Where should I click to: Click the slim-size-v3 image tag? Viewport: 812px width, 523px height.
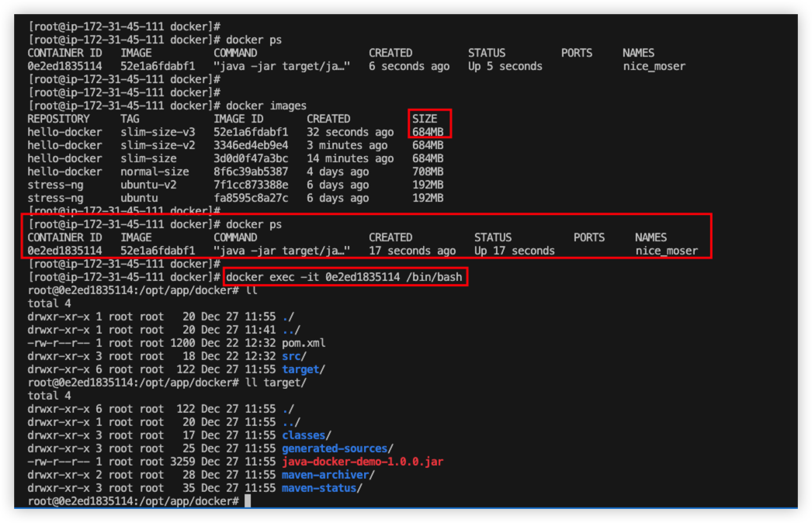click(158, 132)
